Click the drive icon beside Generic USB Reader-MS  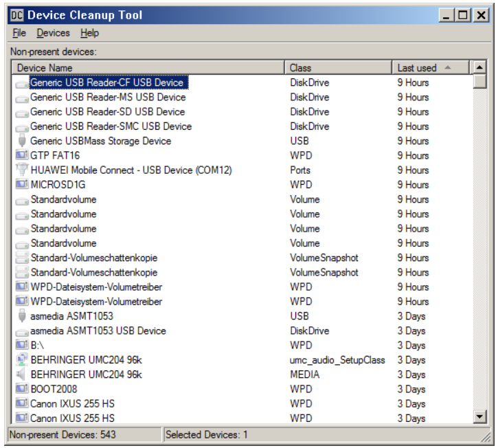coord(22,98)
